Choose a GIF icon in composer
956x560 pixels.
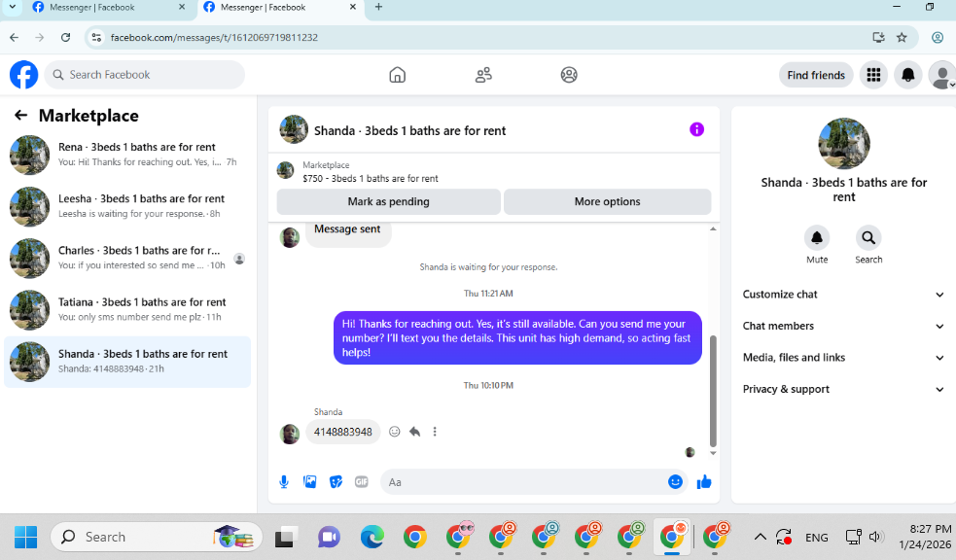tap(362, 482)
